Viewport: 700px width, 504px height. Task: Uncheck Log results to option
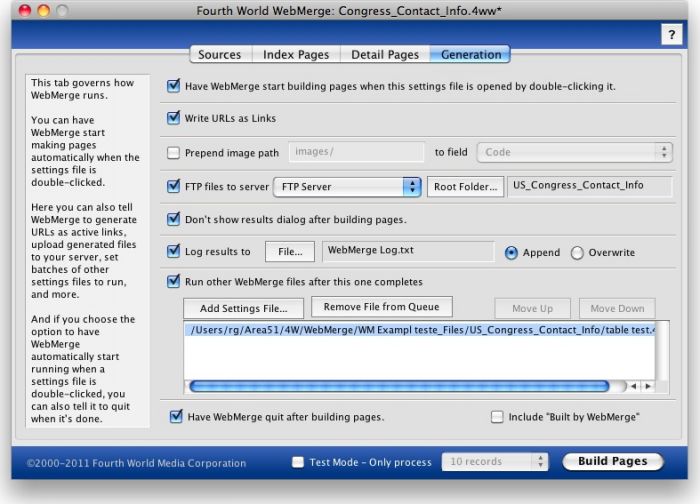point(173,251)
